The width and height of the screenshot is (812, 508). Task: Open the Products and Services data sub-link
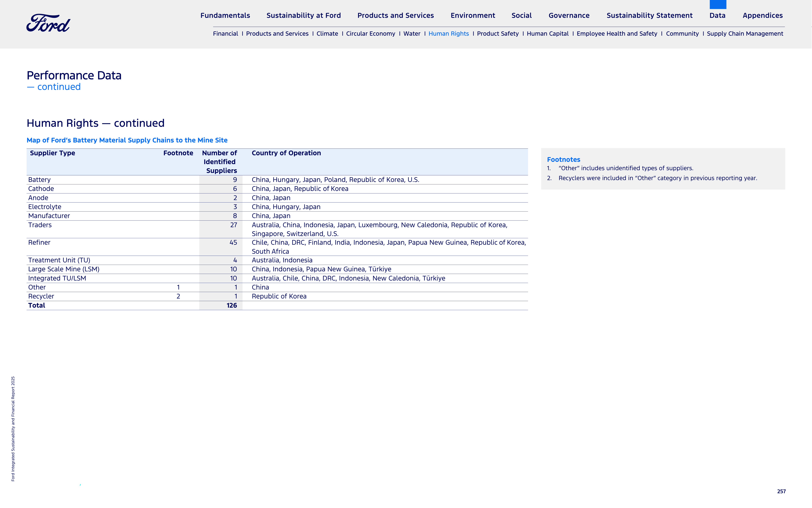coord(277,34)
